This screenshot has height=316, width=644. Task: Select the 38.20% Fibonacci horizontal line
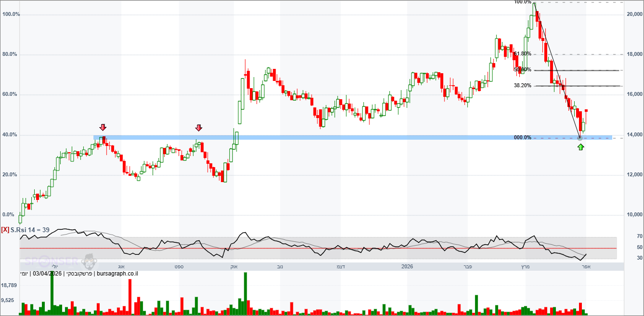pos(578,86)
